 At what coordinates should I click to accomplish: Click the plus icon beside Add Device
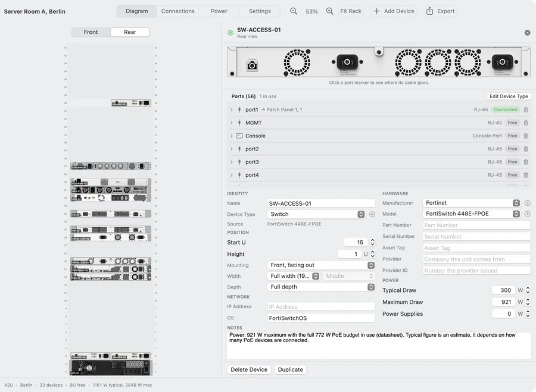(x=376, y=11)
